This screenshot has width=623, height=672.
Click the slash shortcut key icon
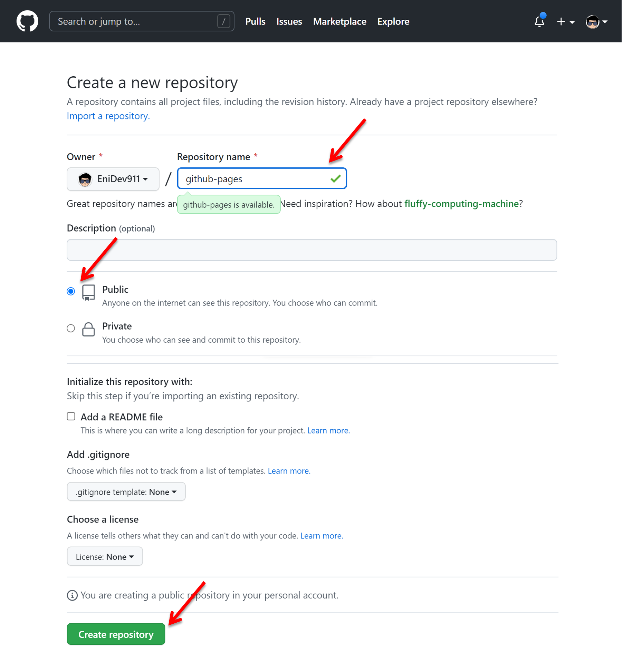224,21
